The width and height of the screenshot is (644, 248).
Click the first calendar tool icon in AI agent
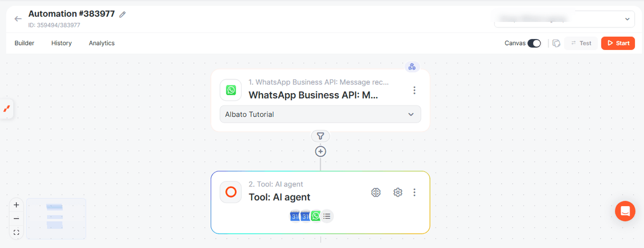click(295, 216)
